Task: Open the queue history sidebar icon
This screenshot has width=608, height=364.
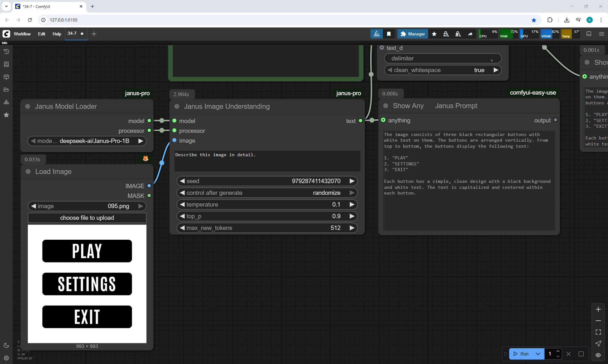Action: [6, 52]
